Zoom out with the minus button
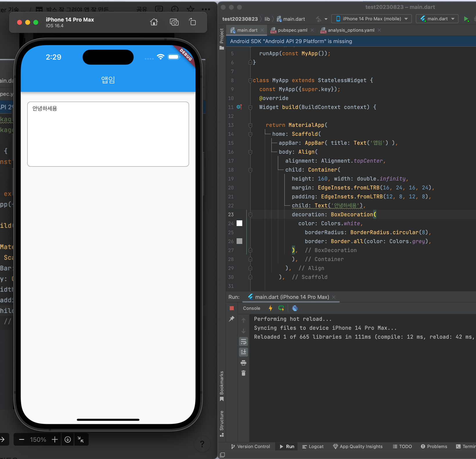Viewport: 476px width, 459px height. (x=21, y=440)
